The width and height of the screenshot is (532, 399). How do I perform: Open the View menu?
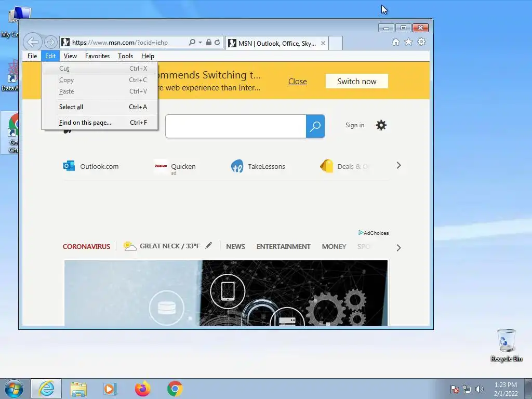(x=70, y=56)
